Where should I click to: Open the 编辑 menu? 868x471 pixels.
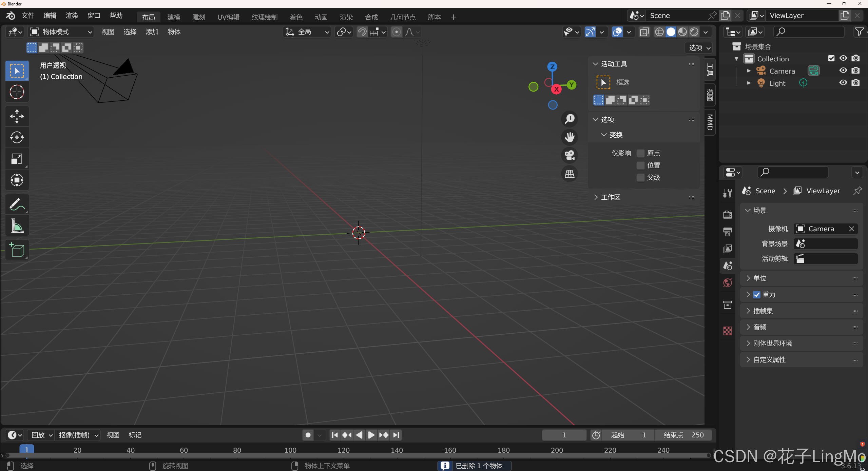[50, 16]
